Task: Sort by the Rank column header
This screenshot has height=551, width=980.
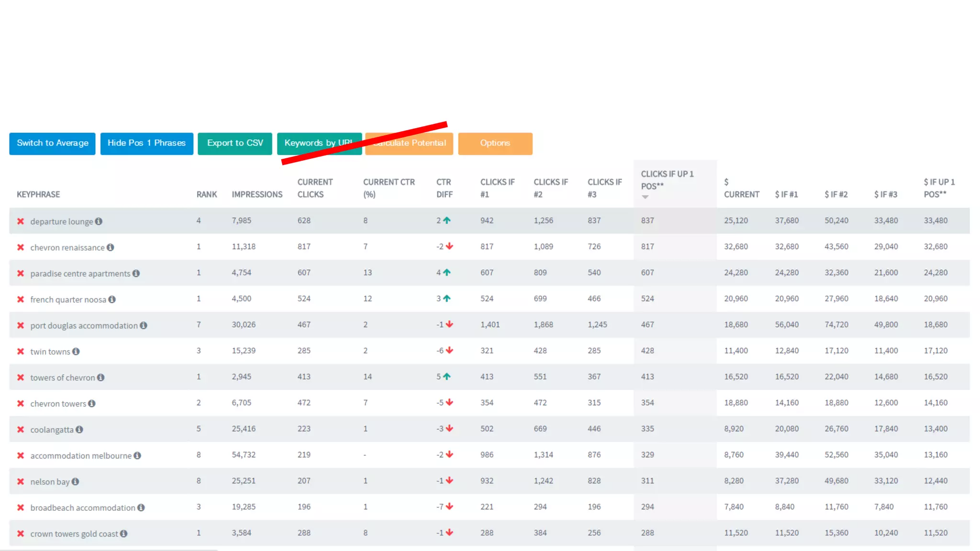Action: click(x=206, y=195)
